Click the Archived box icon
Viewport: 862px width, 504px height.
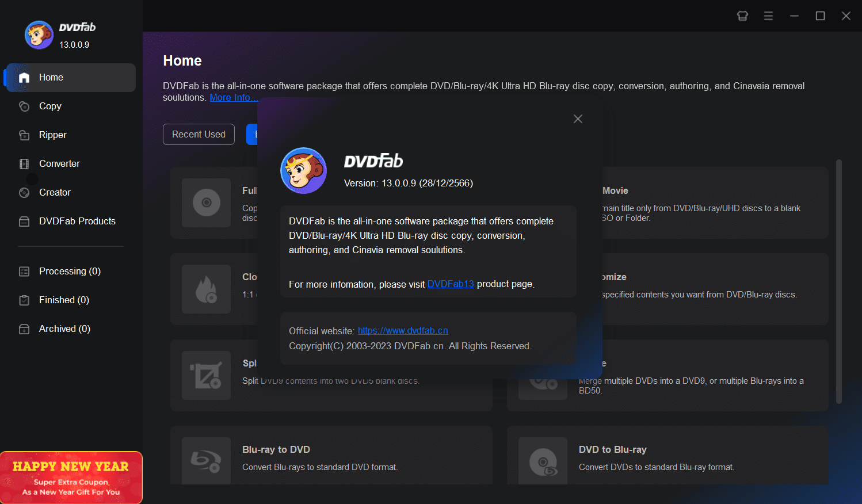[x=24, y=329]
